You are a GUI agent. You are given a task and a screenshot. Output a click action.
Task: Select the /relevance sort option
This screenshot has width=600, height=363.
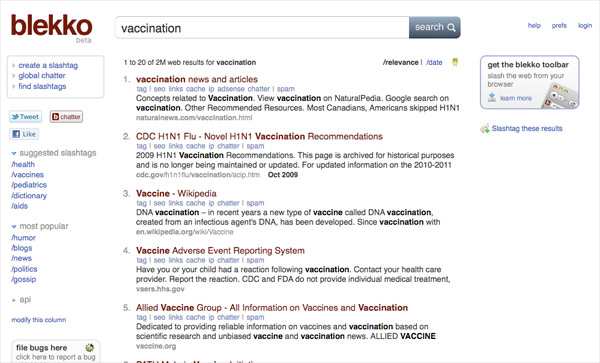(x=401, y=62)
